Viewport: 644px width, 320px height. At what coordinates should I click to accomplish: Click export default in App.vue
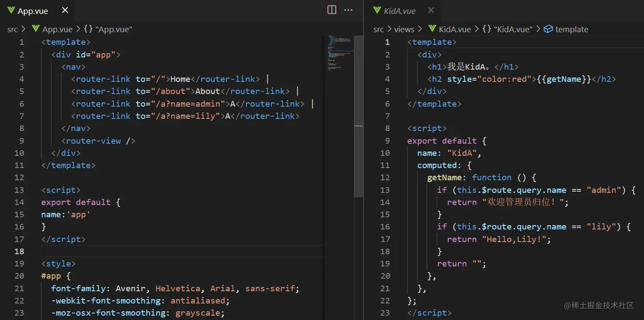(76, 202)
